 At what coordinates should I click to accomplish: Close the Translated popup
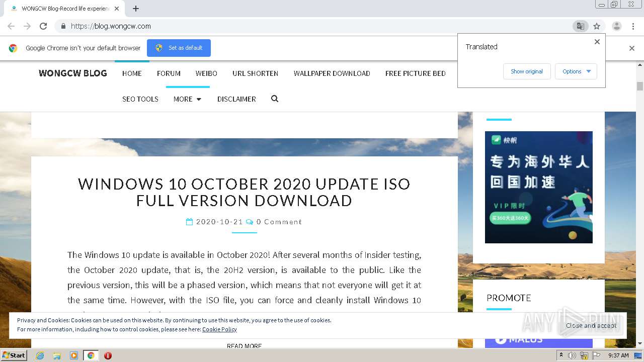[597, 42]
